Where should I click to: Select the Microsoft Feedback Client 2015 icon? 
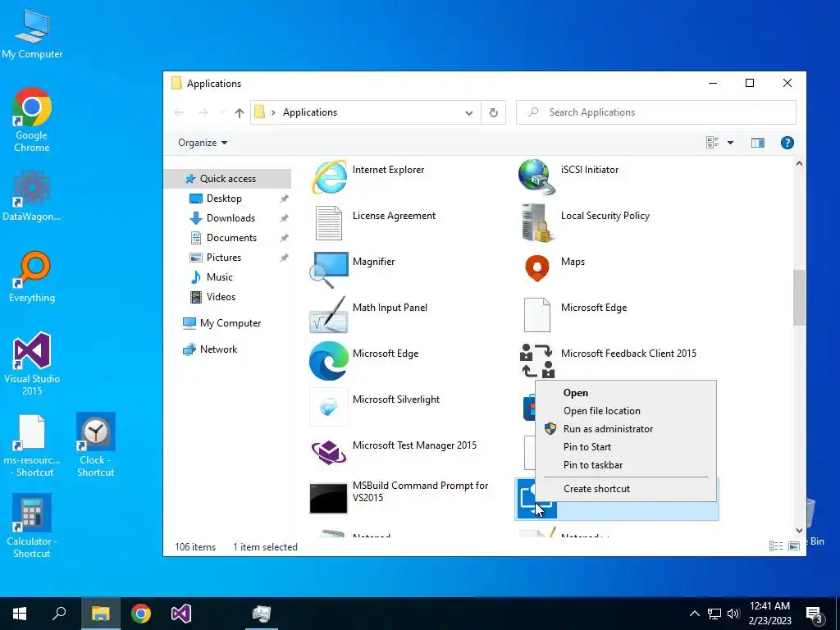536,361
